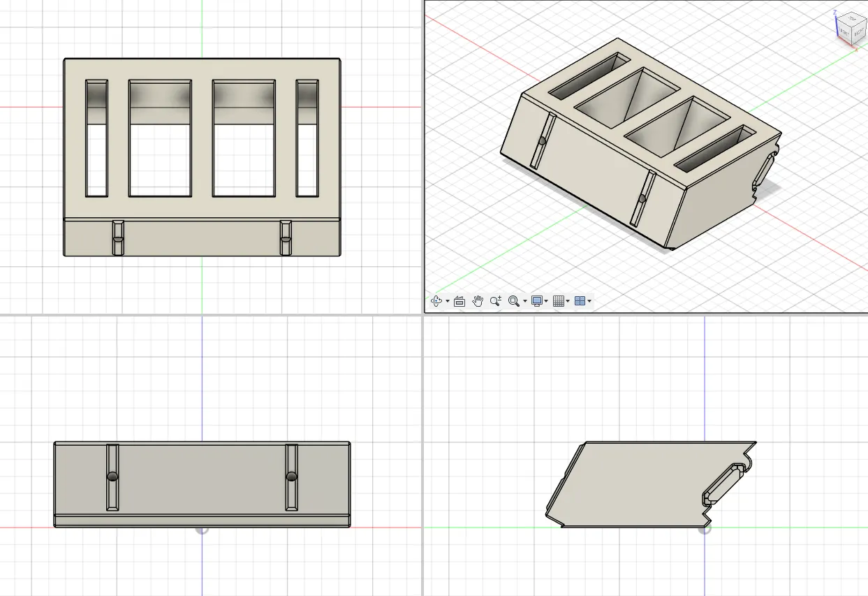Open Display Settings monitor icon

pyautogui.click(x=536, y=301)
